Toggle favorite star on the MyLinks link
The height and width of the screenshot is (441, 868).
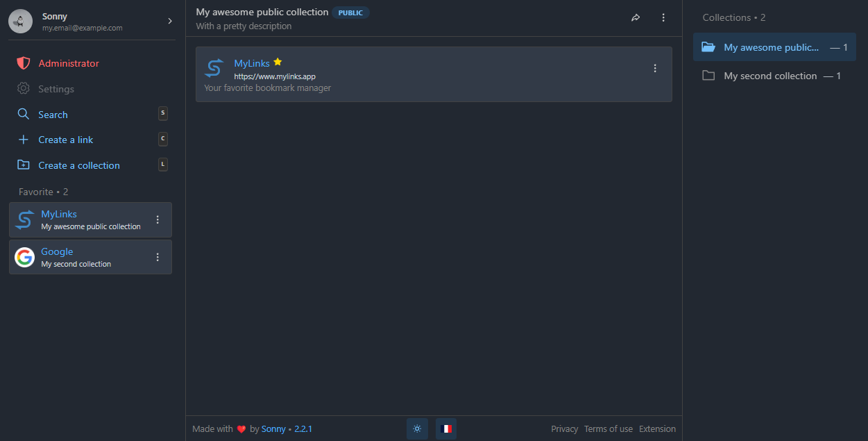278,63
